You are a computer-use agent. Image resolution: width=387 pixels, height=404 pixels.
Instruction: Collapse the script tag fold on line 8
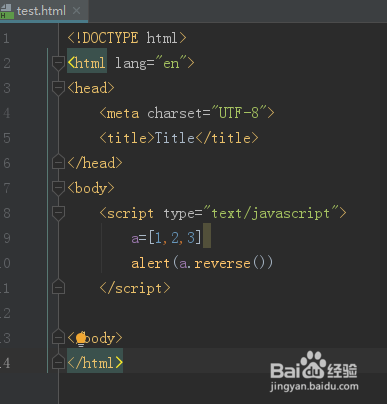point(58,213)
